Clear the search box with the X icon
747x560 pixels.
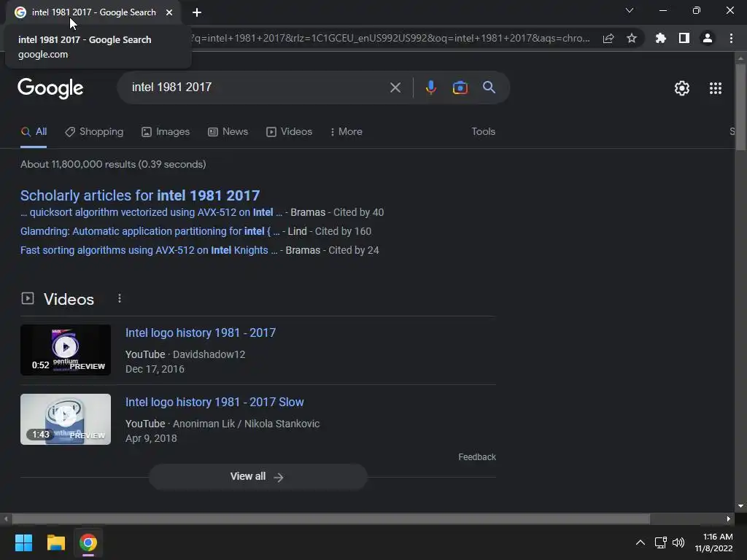[x=395, y=87]
